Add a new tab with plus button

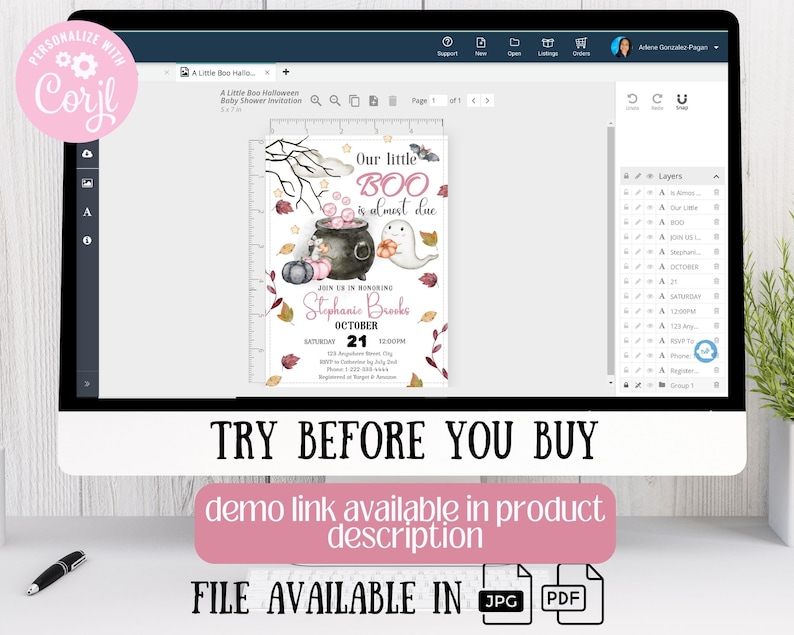[x=286, y=72]
